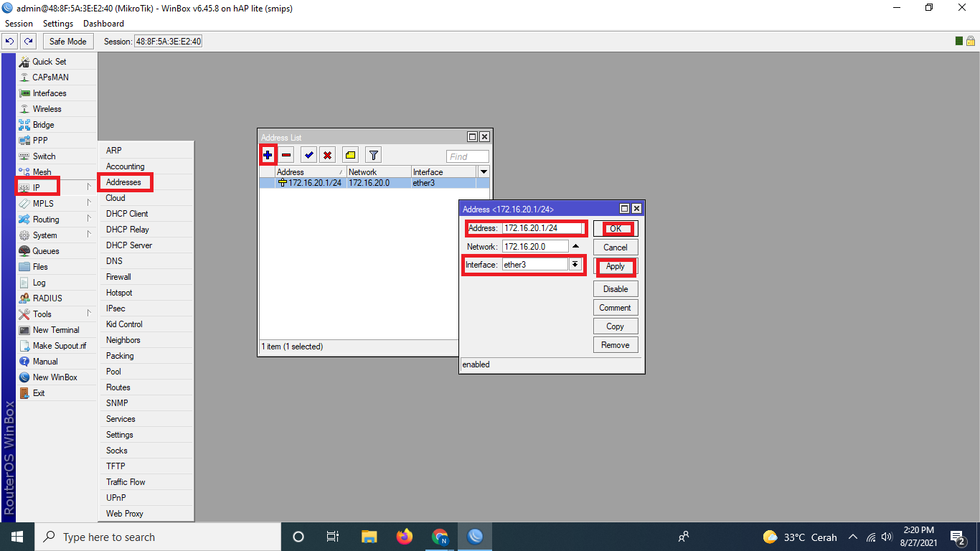Open Firefox from taskbar
980x551 pixels.
[405, 537]
